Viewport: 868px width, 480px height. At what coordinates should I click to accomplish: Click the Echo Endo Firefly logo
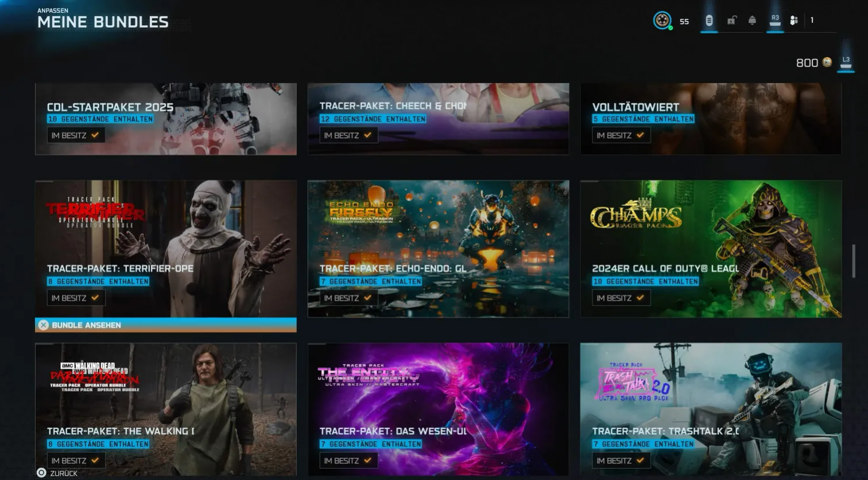(x=361, y=212)
